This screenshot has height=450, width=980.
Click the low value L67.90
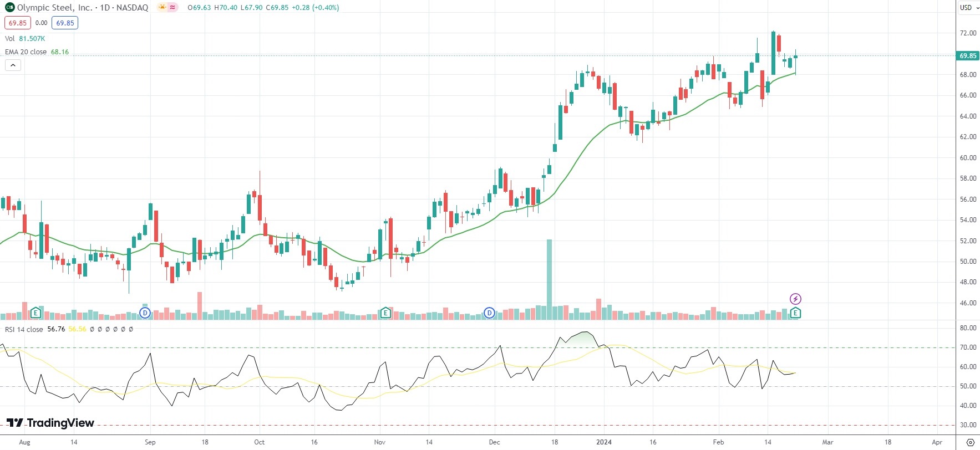click(252, 8)
